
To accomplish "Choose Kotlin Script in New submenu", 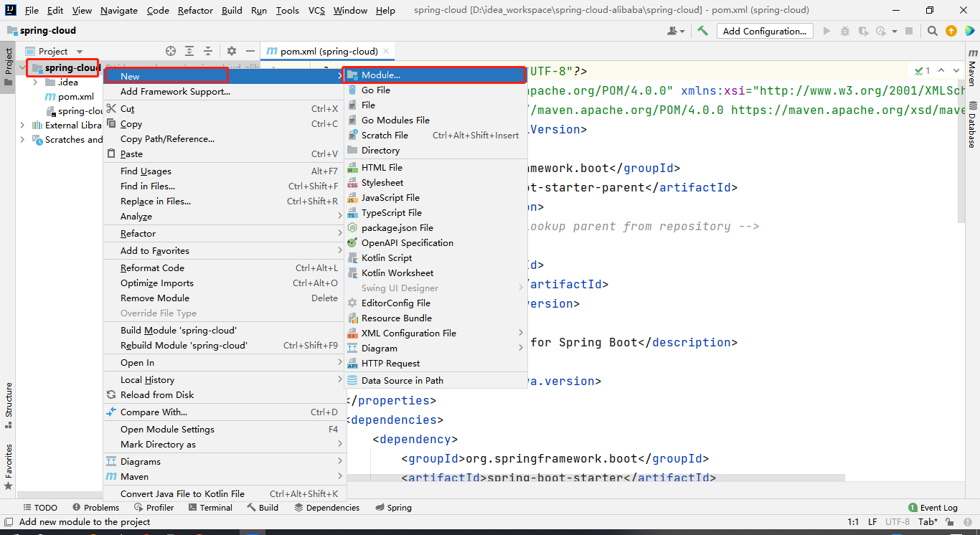I will click(x=435, y=257).
